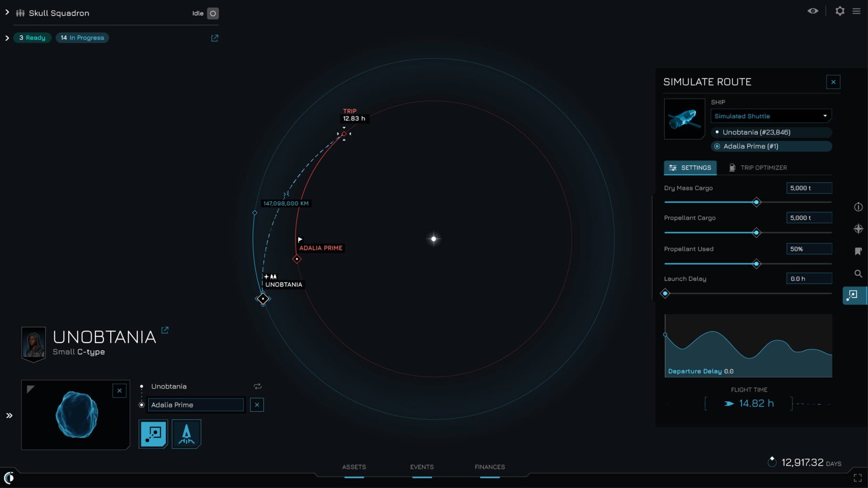Select the Adalia Prime map marker
The height and width of the screenshot is (488, 868).
point(297,259)
